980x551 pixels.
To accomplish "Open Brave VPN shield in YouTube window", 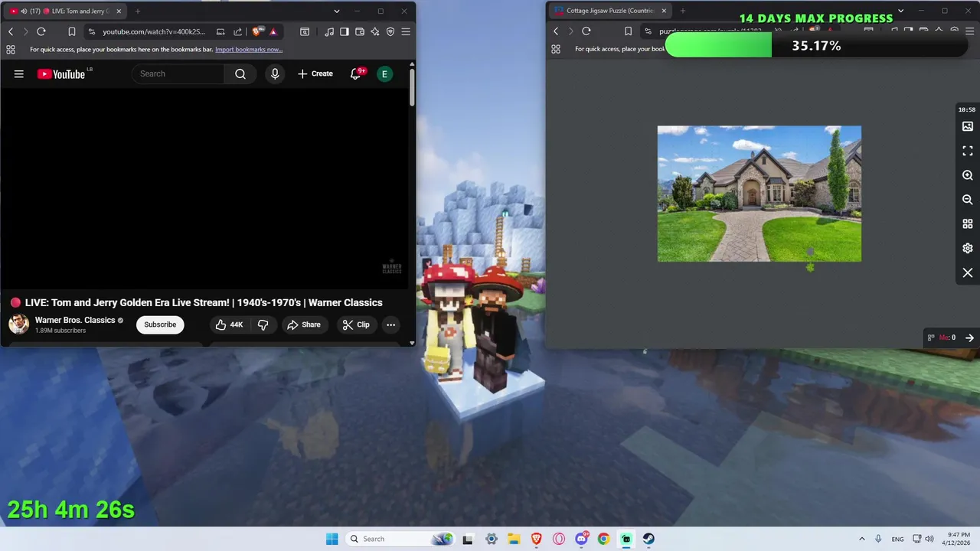I will (x=390, y=31).
